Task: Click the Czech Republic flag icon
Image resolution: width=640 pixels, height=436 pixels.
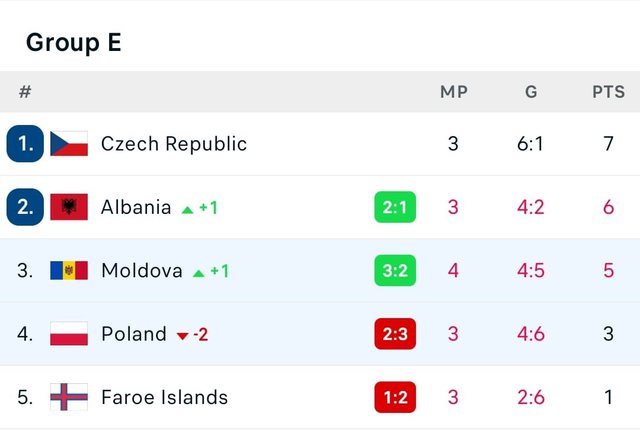Action: (x=69, y=144)
